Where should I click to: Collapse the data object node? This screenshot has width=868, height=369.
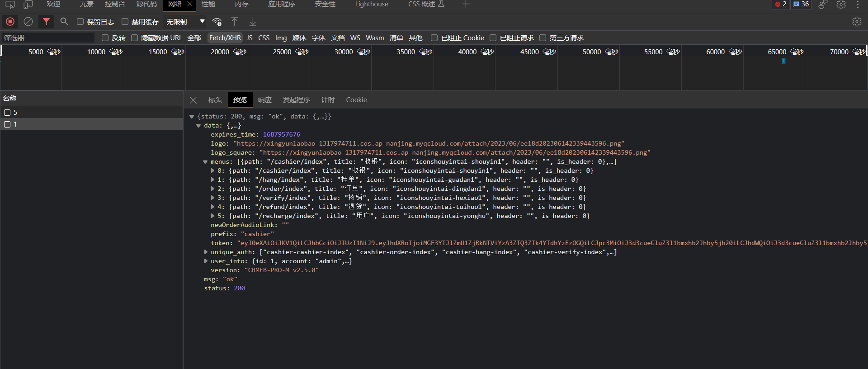click(x=198, y=126)
